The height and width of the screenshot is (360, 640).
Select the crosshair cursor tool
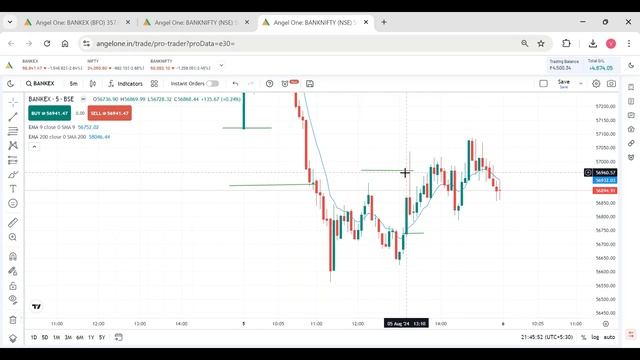13,102
